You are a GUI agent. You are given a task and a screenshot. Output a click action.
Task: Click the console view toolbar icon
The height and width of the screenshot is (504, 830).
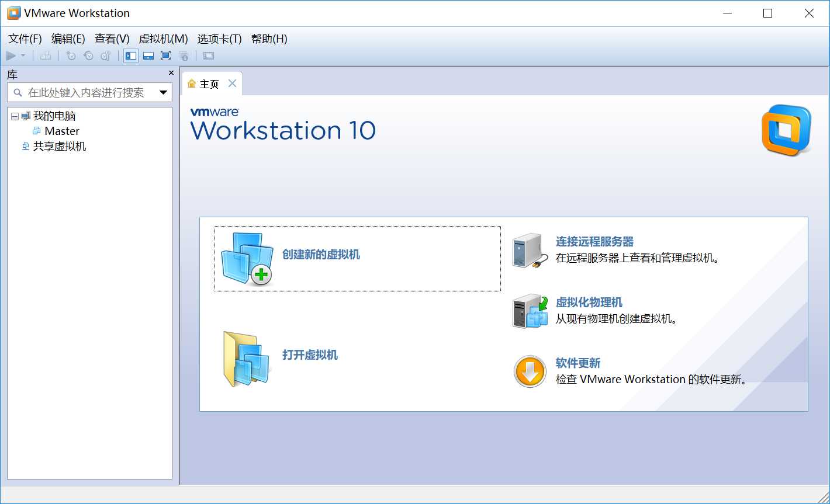209,55
